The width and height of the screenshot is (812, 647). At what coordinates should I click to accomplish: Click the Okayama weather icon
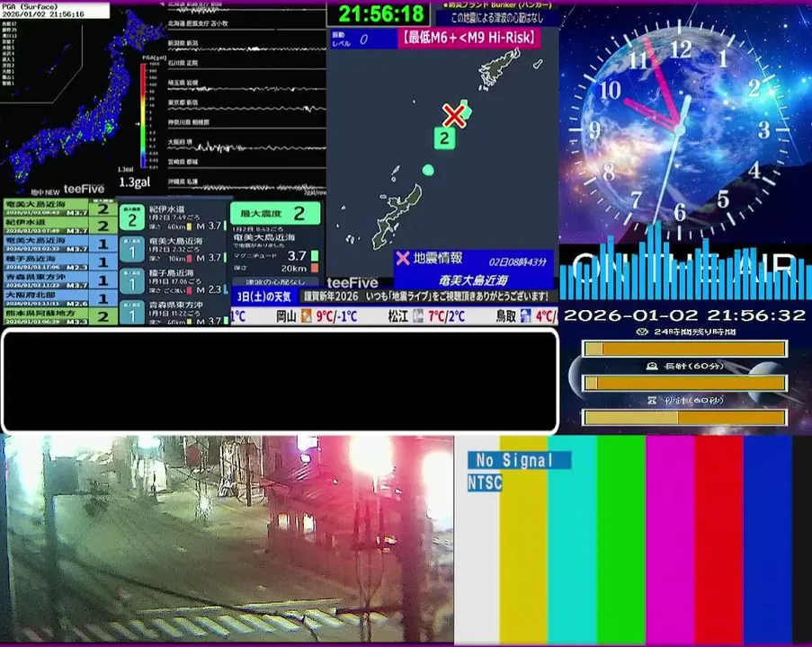point(307,315)
